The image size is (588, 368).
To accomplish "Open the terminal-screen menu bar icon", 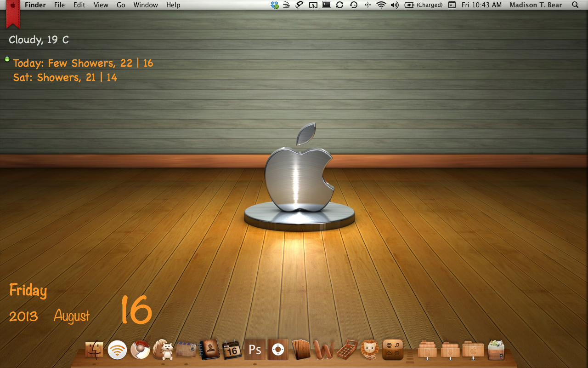I will (x=327, y=5).
